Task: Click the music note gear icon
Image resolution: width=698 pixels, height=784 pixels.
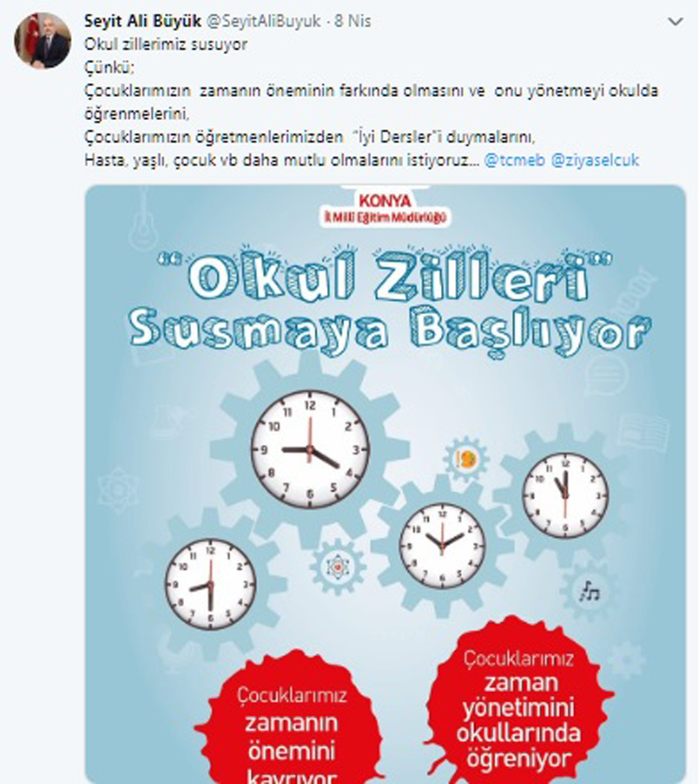Action: pos(589,593)
